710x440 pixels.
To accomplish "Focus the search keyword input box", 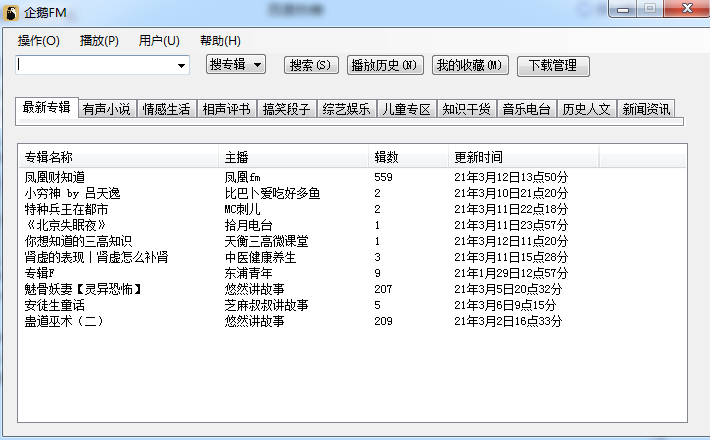I will 95,65.
